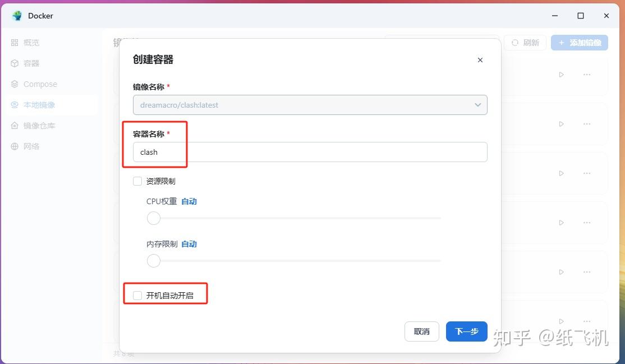Click the Compose layers icon in the sidebar
The width and height of the screenshot is (625, 364).
[15, 84]
